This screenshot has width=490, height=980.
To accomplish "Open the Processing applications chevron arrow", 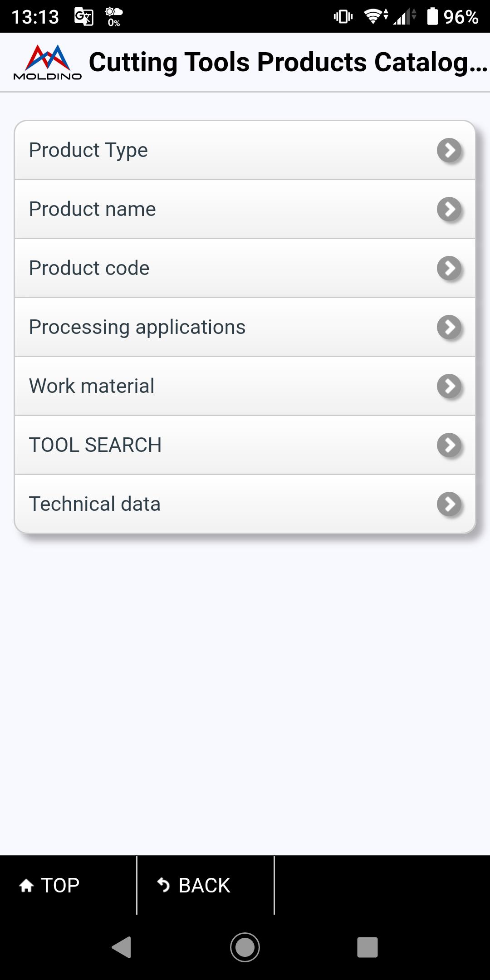I will pos(450,327).
